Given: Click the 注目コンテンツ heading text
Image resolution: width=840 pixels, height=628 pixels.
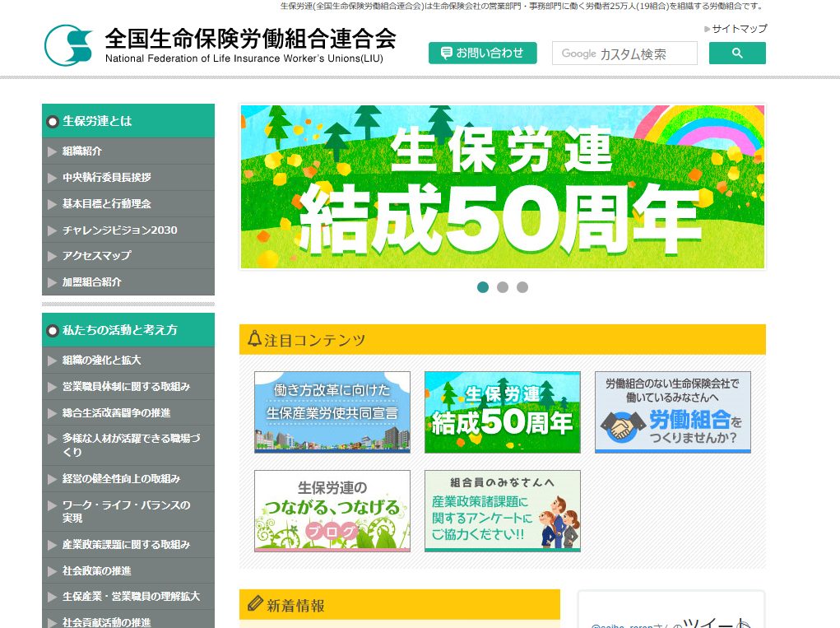Looking at the screenshot, I should coord(314,340).
